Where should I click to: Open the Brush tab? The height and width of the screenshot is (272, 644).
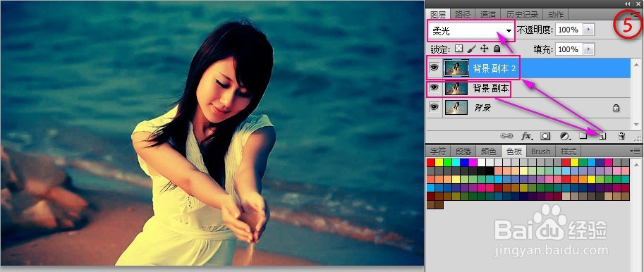point(540,152)
